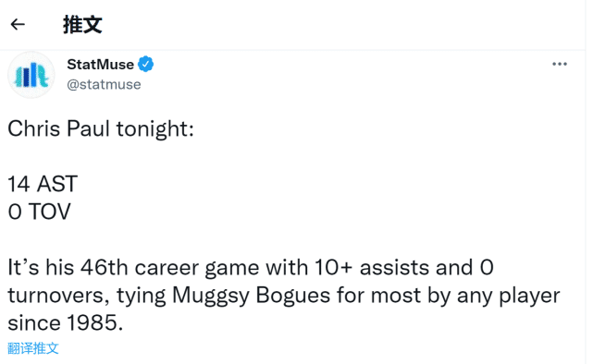593x364 pixels.
Task: Click the 'It's his' opening words
Action: click(x=42, y=268)
